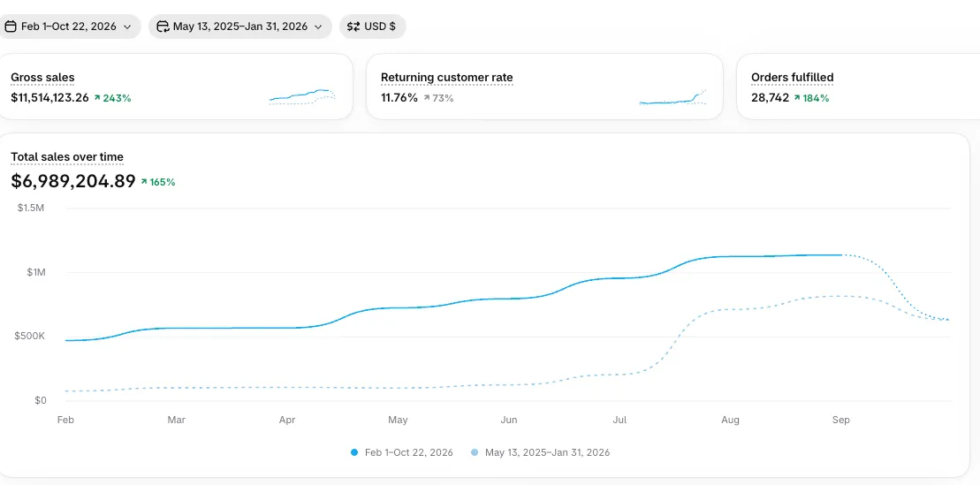This screenshot has height=485, width=980.
Task: Click the Aug x-axis label
Action: (730, 420)
